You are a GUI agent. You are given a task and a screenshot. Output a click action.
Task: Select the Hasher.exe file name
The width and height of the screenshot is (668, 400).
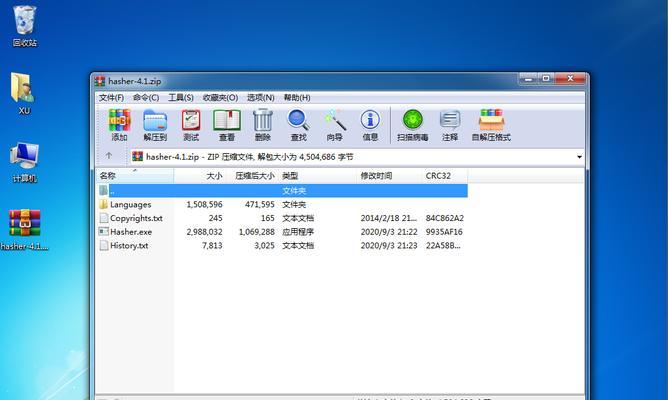click(131, 232)
